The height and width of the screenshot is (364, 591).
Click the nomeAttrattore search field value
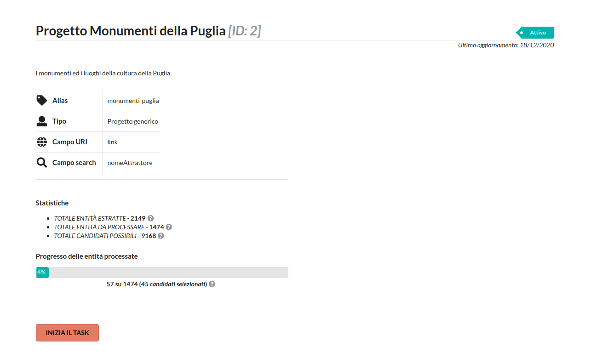pyautogui.click(x=130, y=163)
